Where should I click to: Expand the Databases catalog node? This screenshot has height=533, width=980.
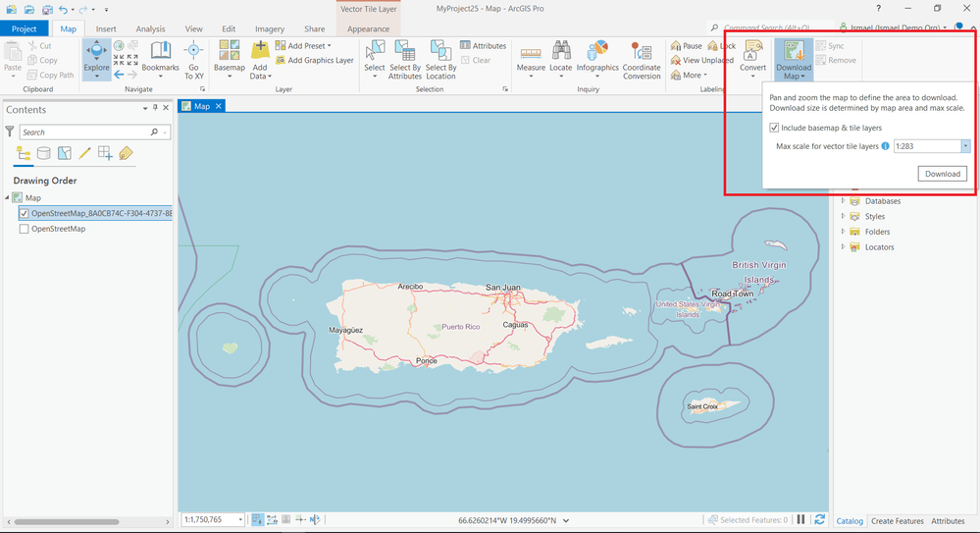[843, 201]
